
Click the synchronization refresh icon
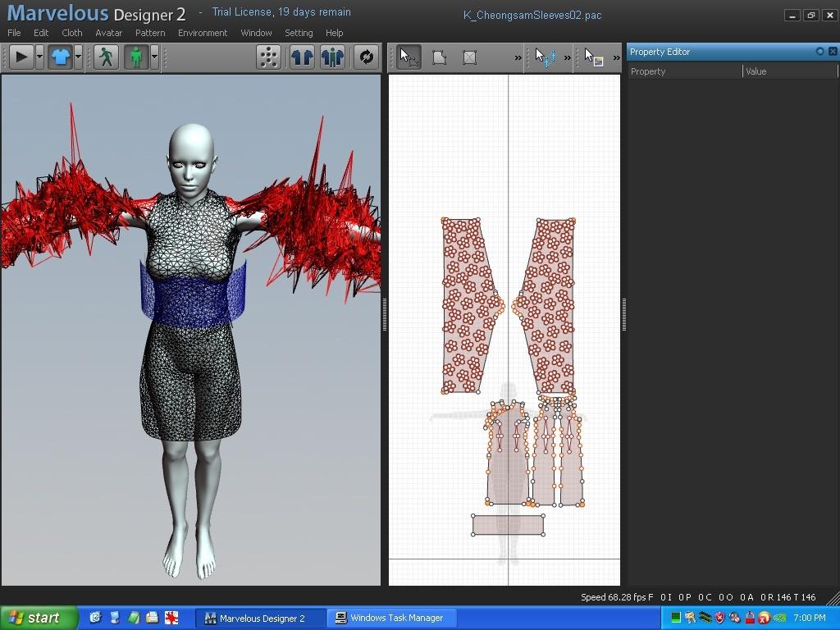(x=365, y=57)
